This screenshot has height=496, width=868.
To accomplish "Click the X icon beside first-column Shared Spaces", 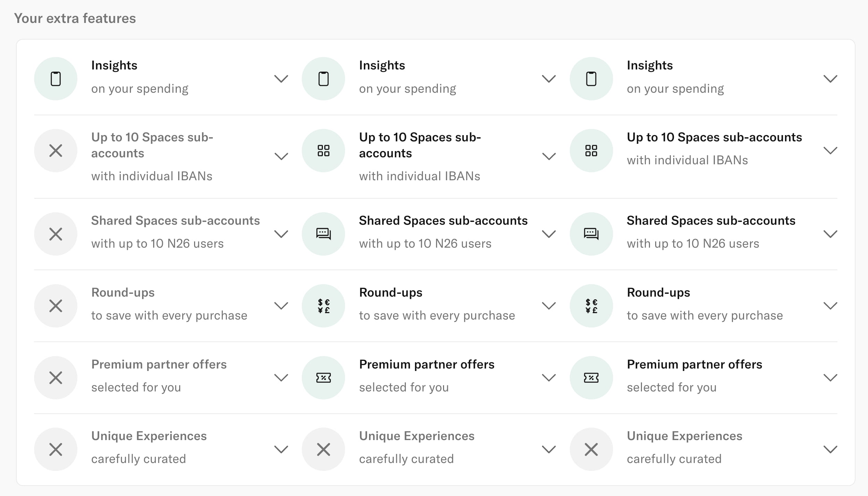I will (x=56, y=234).
